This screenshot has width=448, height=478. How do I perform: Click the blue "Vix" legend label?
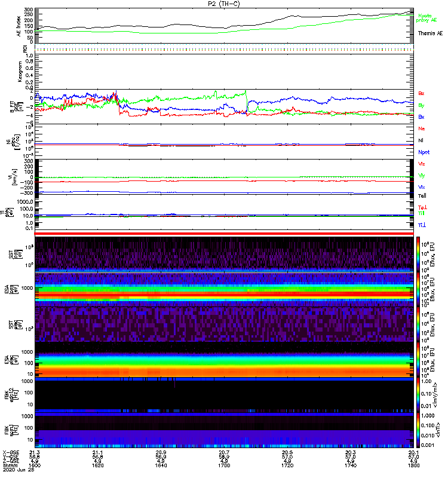pos(422,187)
